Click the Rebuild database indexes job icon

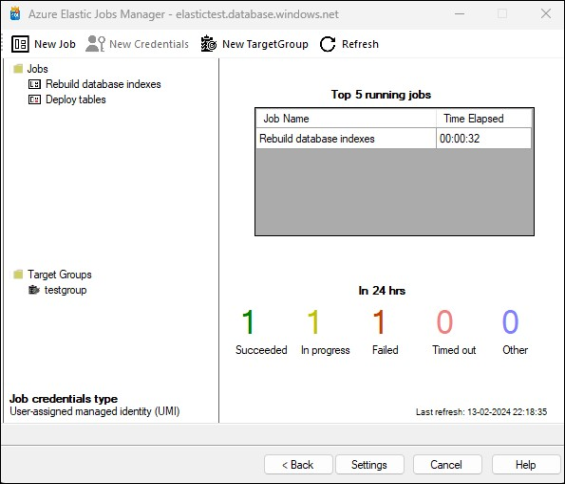coord(35,84)
